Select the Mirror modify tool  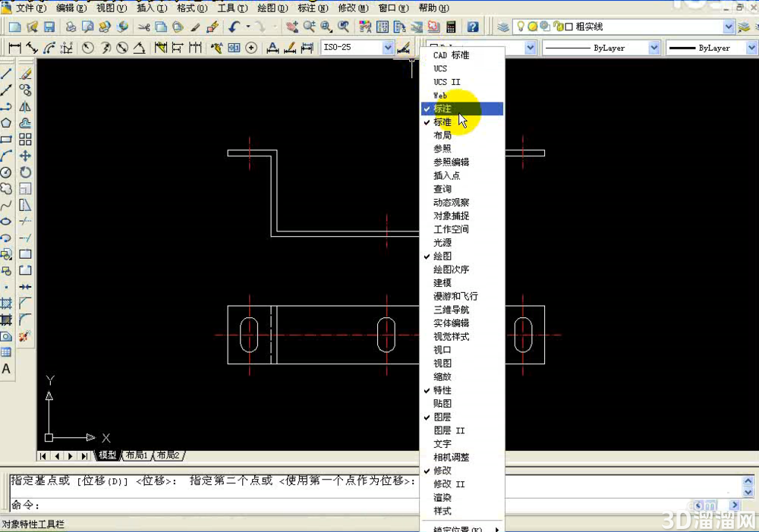coord(25,106)
